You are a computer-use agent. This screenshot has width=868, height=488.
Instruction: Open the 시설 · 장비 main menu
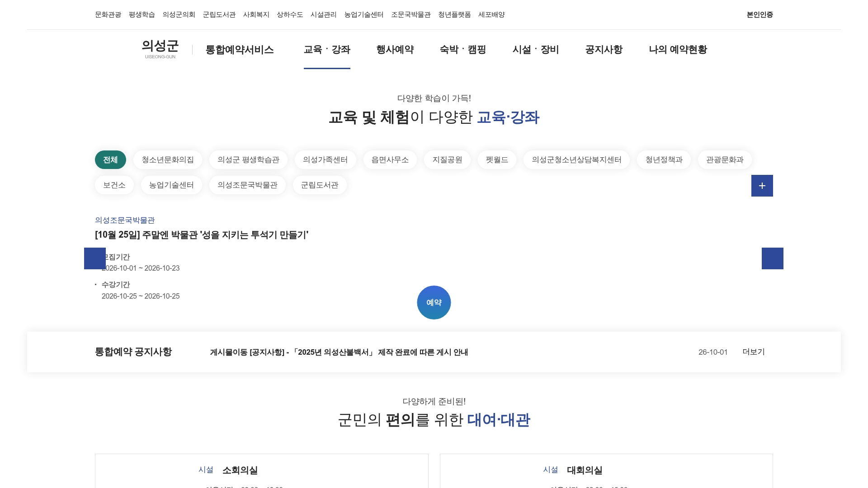536,50
